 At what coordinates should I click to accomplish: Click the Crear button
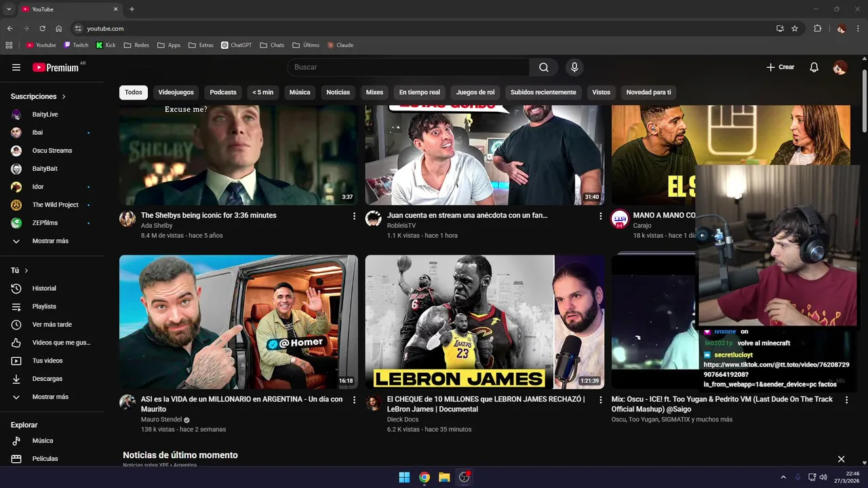click(780, 67)
